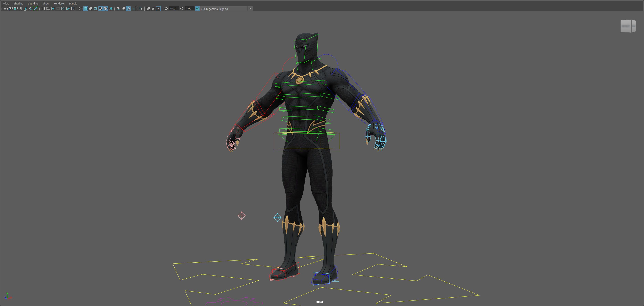The width and height of the screenshot is (644, 306).
Task: Toggle the XRay Joints icon
Action: tap(158, 8)
